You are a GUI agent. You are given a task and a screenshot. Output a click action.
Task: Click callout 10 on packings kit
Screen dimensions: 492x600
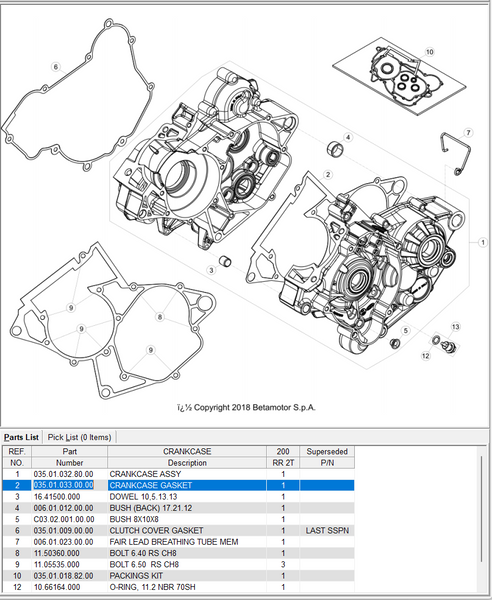coord(429,52)
